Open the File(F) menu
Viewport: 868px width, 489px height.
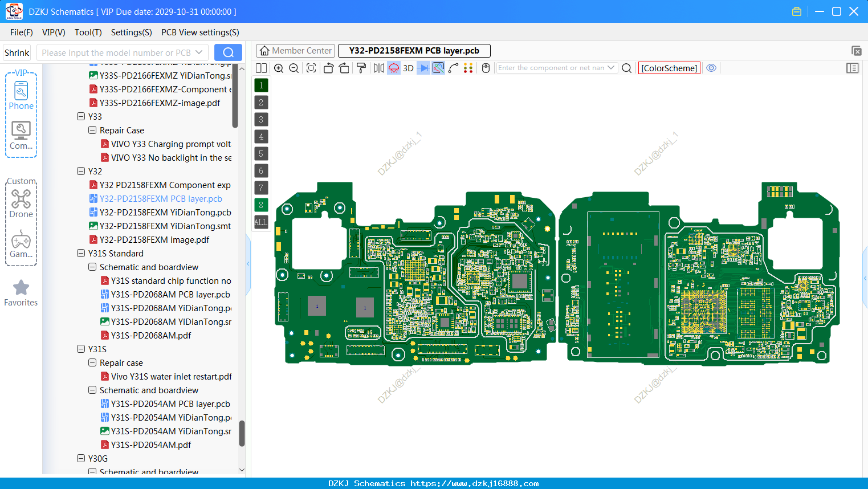tap(22, 32)
